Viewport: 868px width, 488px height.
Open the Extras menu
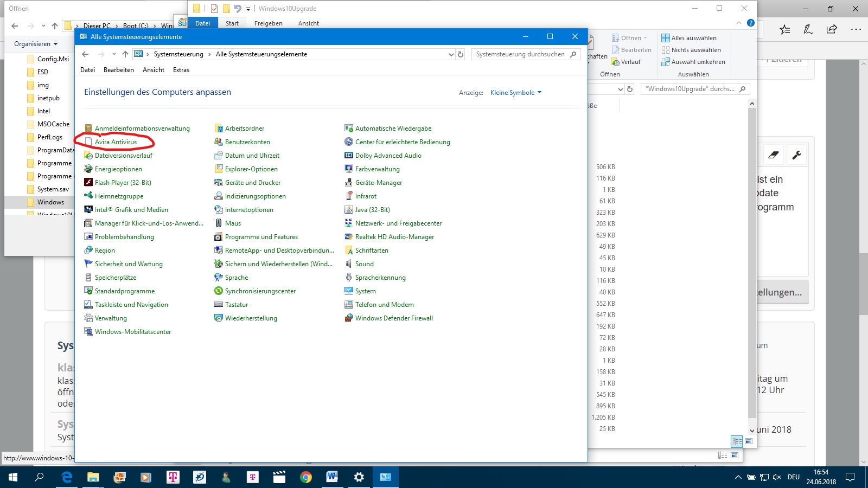[181, 70]
